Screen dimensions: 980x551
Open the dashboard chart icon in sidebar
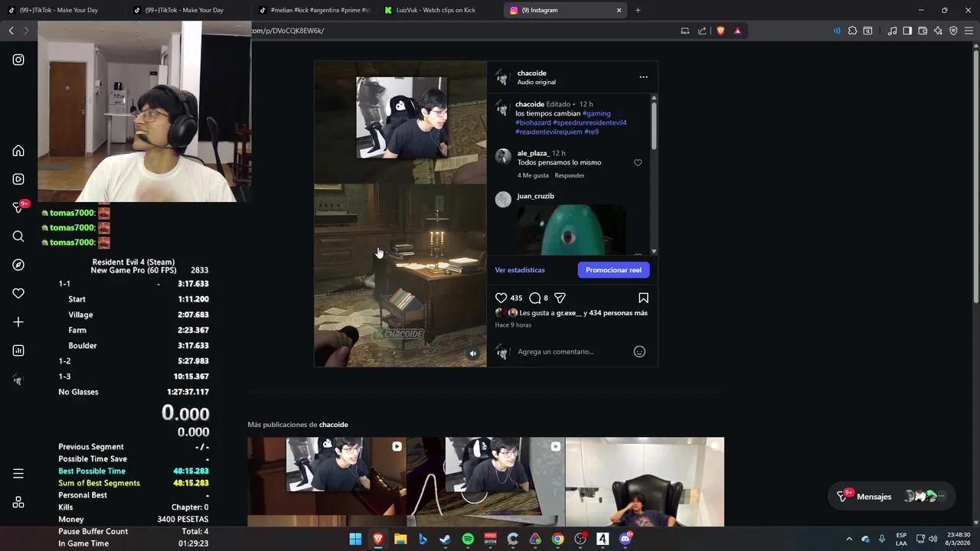point(18,350)
